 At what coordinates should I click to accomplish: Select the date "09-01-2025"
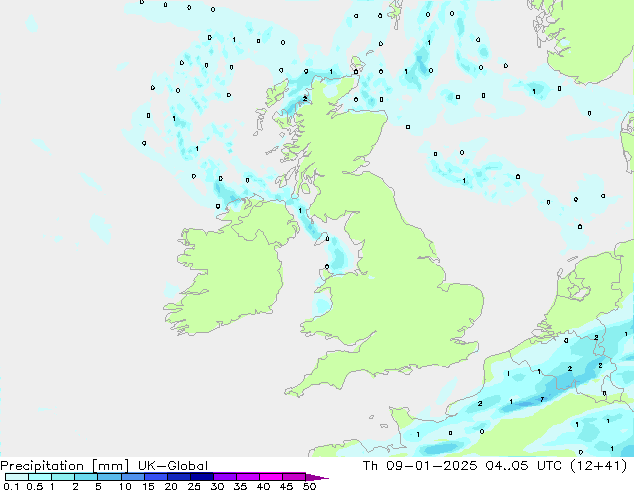(431, 465)
